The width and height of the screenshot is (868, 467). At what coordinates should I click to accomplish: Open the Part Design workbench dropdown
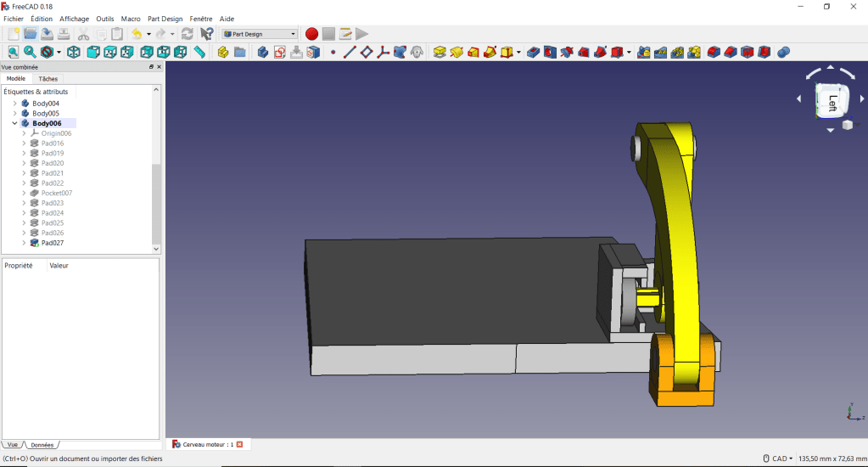tap(260, 34)
